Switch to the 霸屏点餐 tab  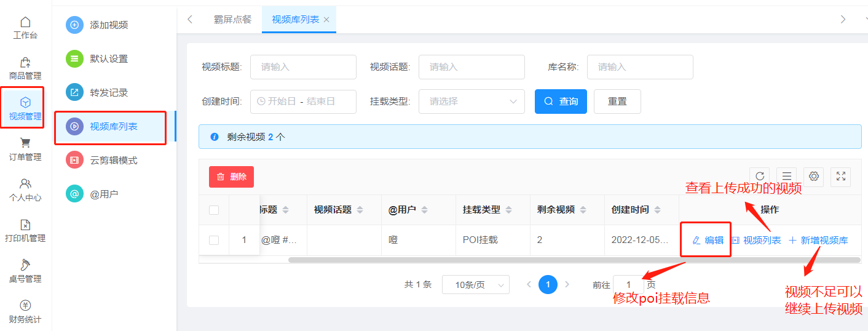232,20
